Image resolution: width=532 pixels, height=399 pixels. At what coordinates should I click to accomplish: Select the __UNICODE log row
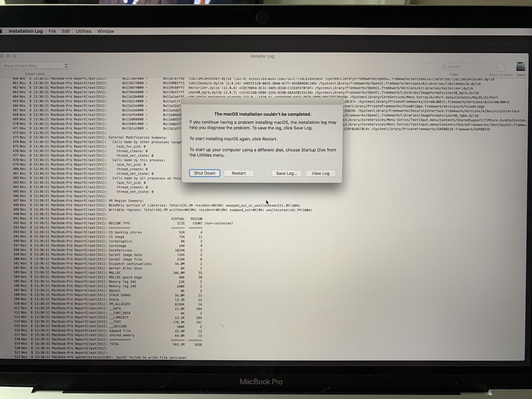coord(108,327)
